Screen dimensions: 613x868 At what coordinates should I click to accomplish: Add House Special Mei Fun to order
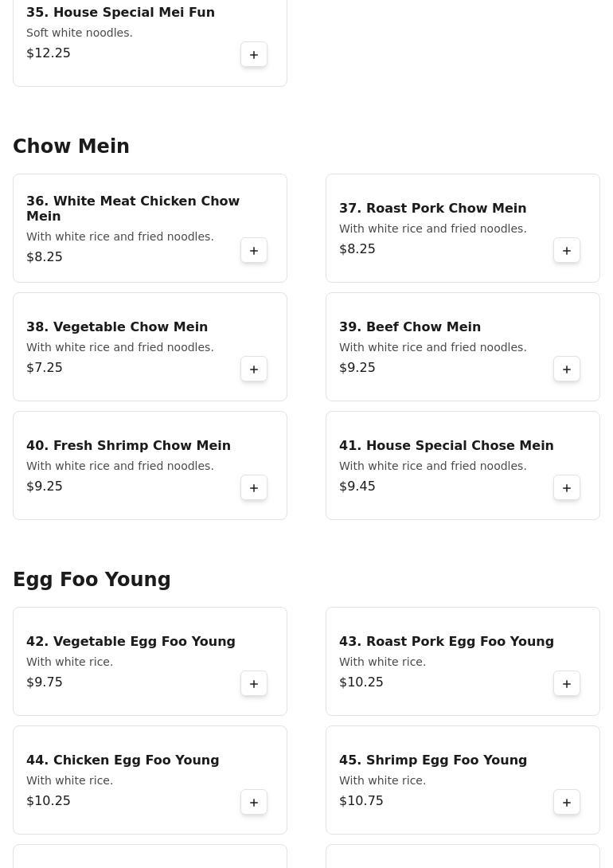[x=254, y=55]
